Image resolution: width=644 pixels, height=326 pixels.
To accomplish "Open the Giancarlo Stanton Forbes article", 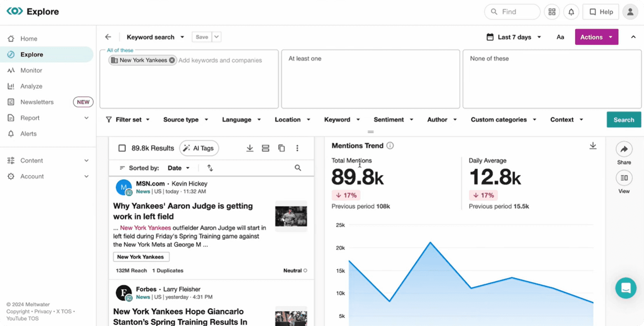I will (x=180, y=317).
